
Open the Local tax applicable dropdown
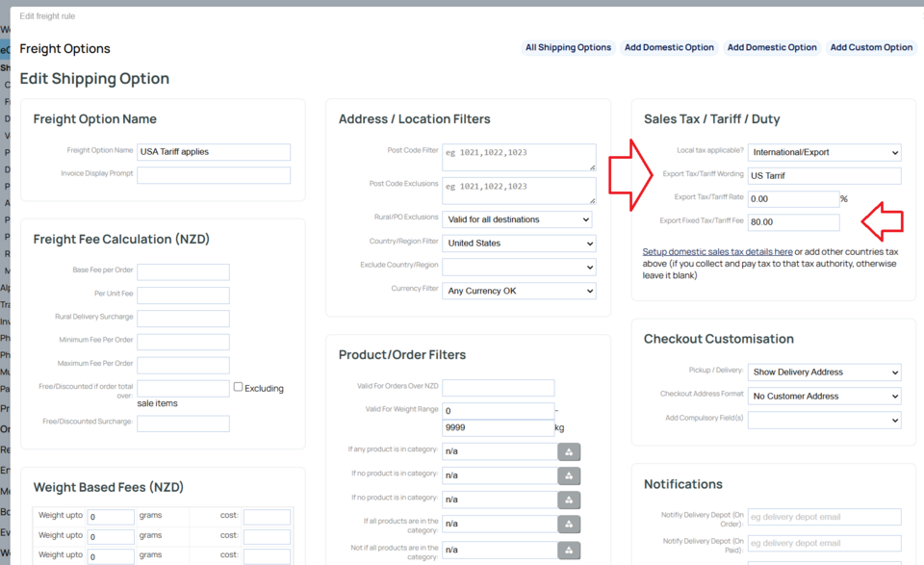[824, 152]
